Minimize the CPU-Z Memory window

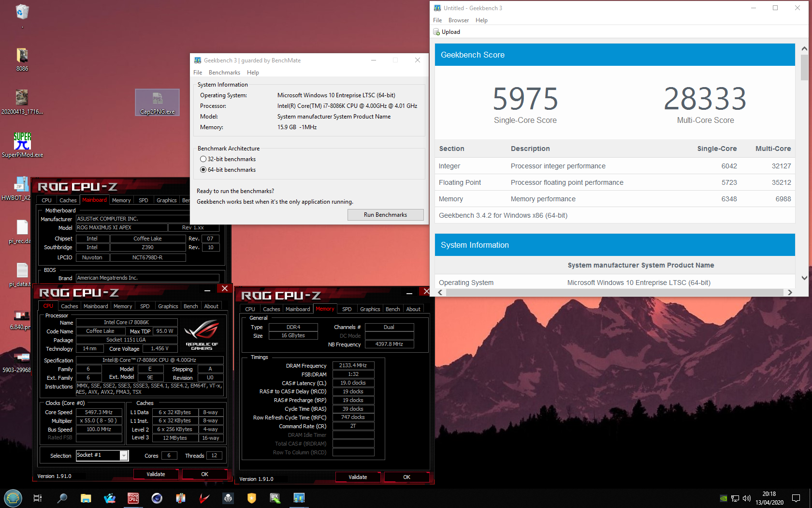tap(409, 292)
